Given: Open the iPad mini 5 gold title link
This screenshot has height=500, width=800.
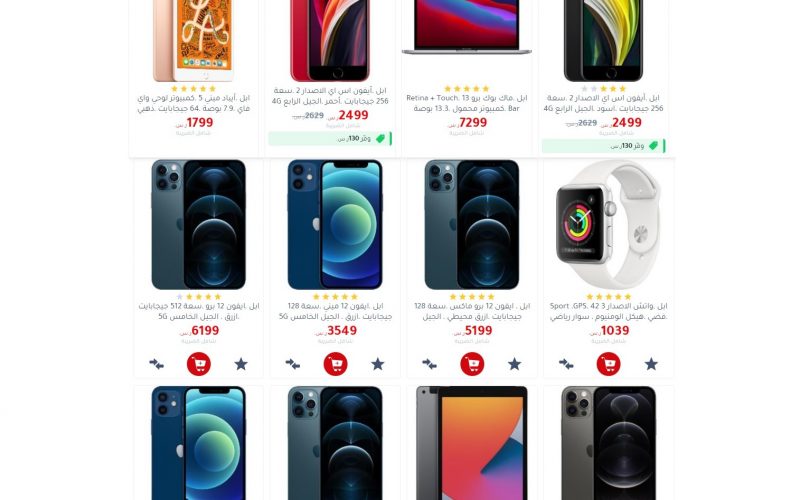Looking at the screenshot, I should 193,103.
